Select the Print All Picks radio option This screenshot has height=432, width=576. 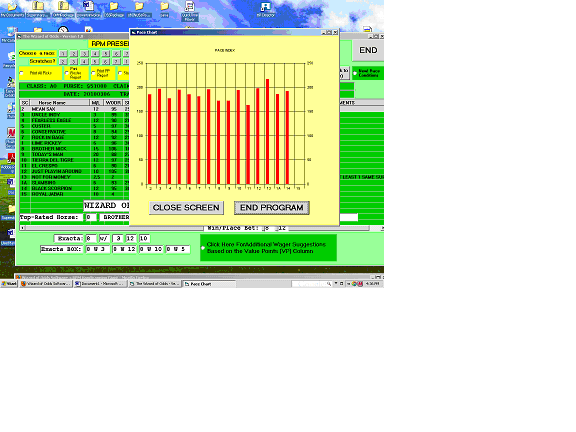tap(22, 73)
